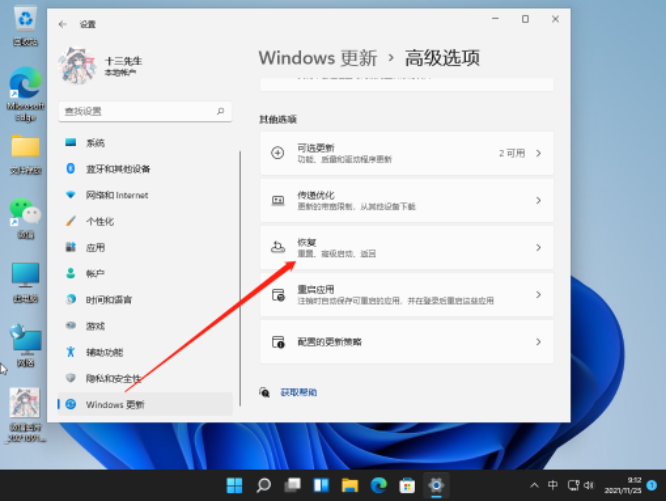Select 蓝牙和其他设备 in the sidebar
This screenshot has width=666, height=502.
(x=117, y=169)
